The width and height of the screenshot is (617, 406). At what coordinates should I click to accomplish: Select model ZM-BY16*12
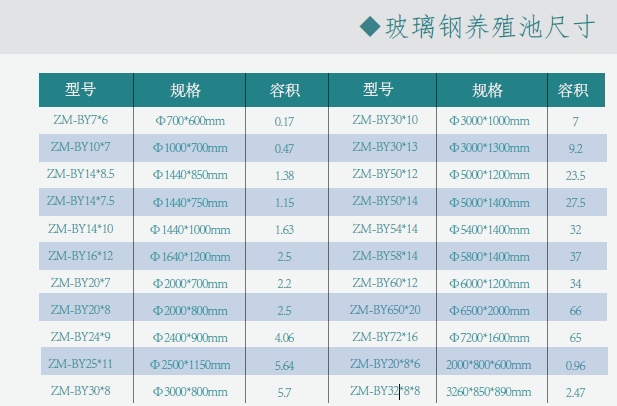(81, 256)
